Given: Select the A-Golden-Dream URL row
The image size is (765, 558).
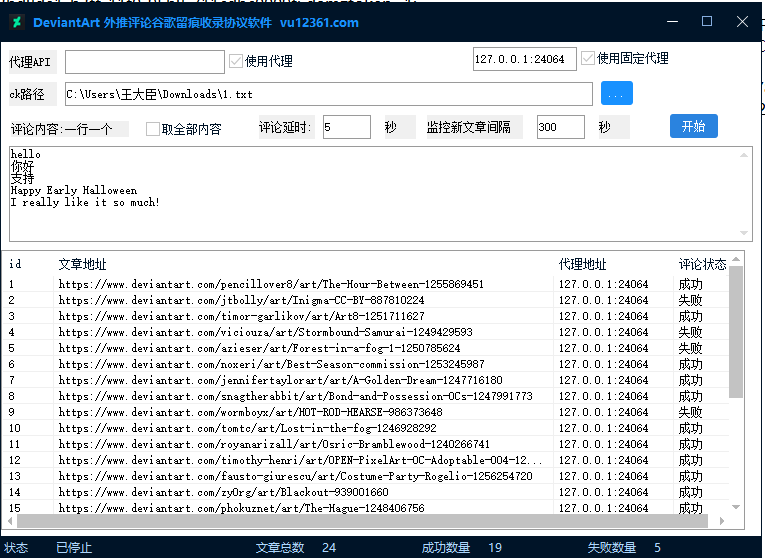Looking at the screenshot, I should tap(366, 380).
